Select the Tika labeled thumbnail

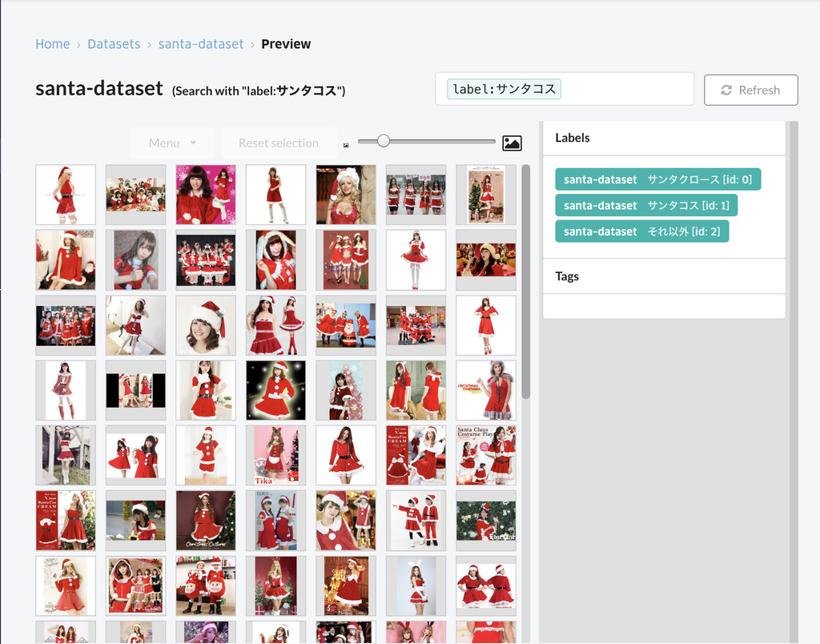(x=275, y=455)
